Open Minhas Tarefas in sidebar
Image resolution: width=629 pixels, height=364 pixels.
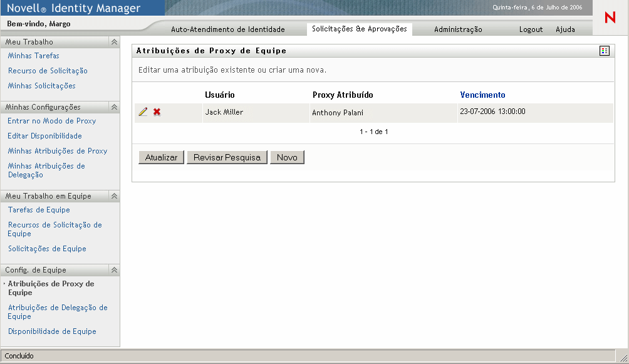pos(34,56)
